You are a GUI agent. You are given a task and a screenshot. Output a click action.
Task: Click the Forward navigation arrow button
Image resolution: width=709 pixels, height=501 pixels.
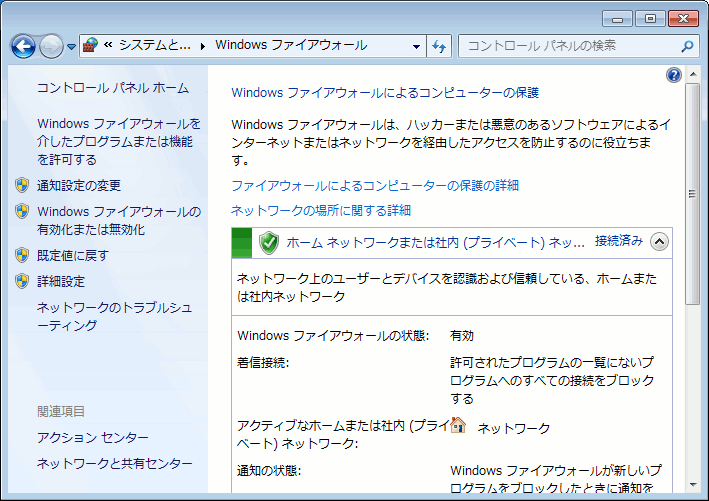point(51,46)
